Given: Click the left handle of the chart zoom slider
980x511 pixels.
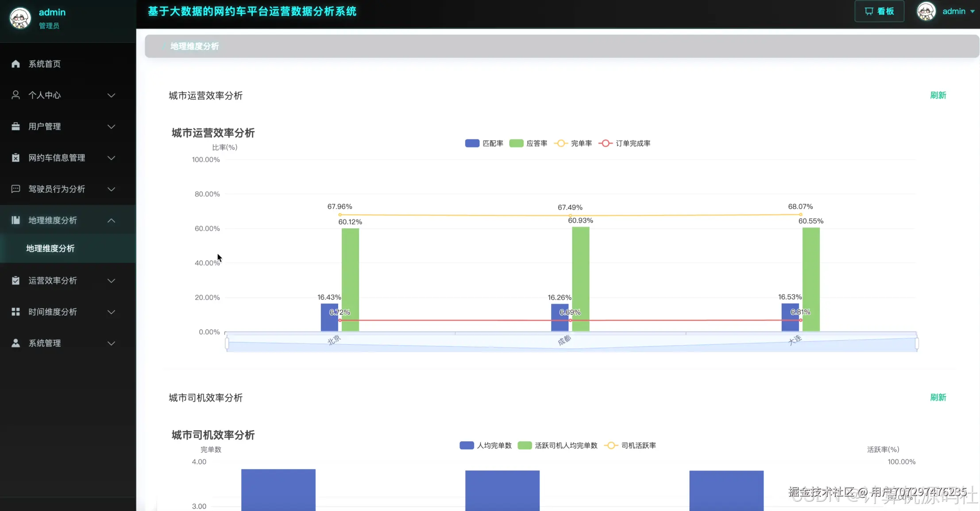Looking at the screenshot, I should [227, 343].
